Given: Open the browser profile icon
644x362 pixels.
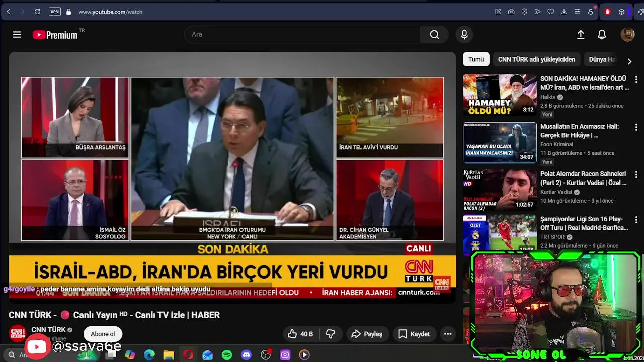Looking at the screenshot, I should click(591, 12).
